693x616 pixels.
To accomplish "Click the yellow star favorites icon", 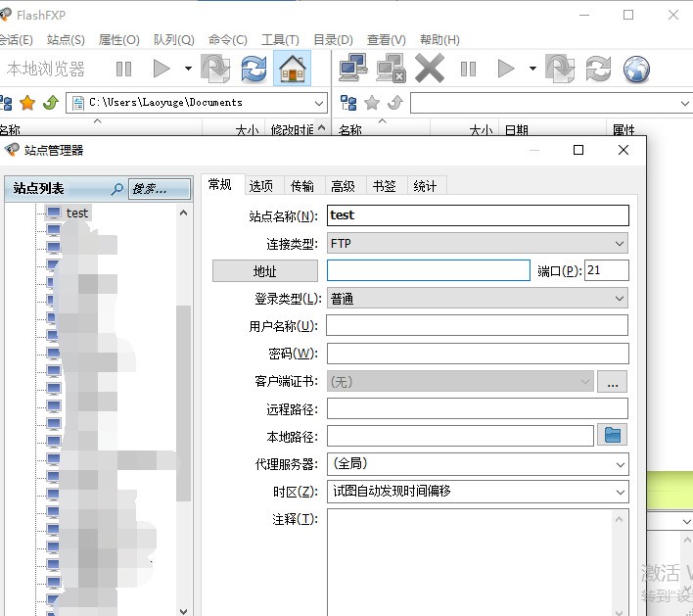I will (x=27, y=103).
